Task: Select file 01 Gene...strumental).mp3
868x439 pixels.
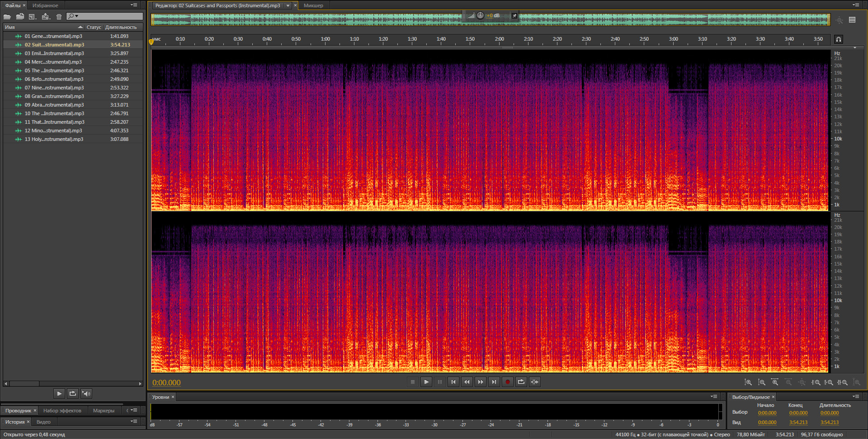Action: (73, 36)
